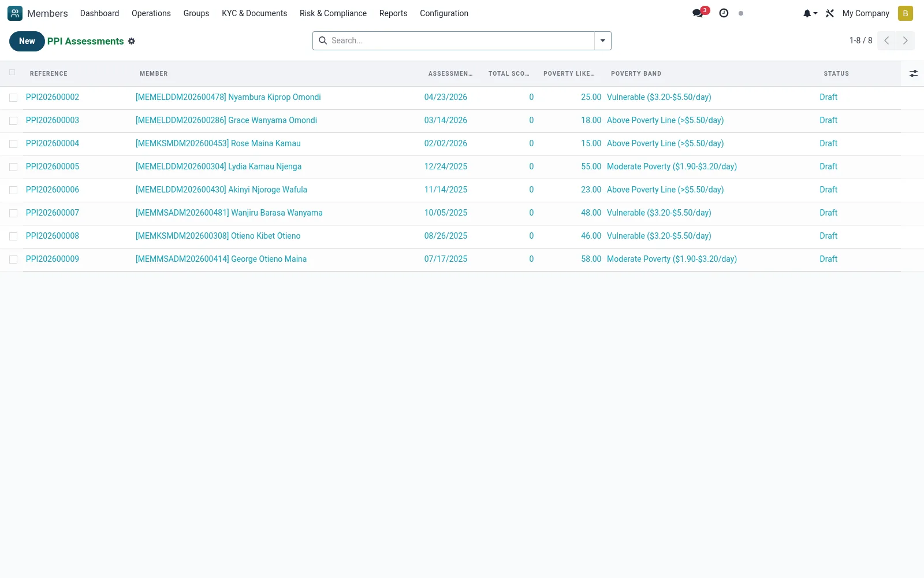924x578 pixels.
Task: Click the 1-8 / 8 pager counter
Action: click(x=860, y=40)
